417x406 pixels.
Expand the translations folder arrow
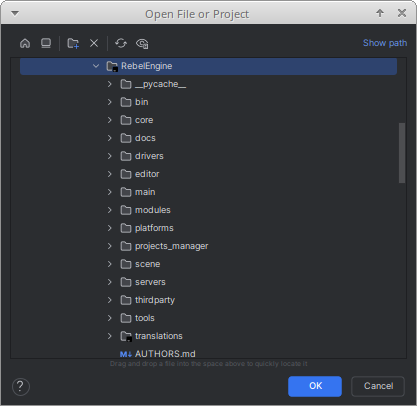coord(110,336)
